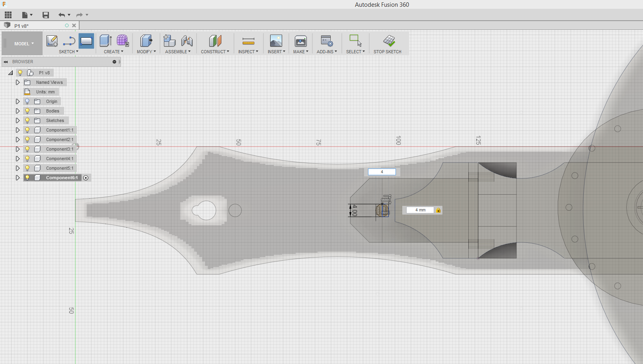Select the Create Sketch tool icon
The height and width of the screenshot is (364, 643).
(x=52, y=41)
